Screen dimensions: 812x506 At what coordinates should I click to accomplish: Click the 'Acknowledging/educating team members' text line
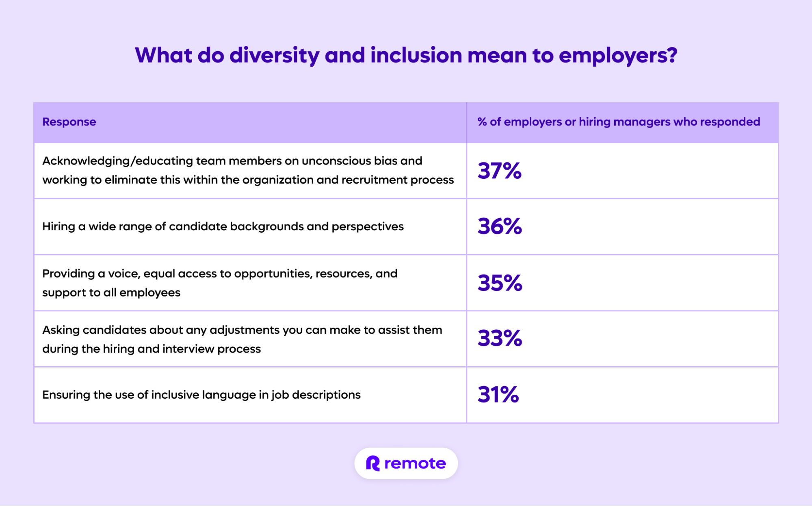[x=232, y=161]
